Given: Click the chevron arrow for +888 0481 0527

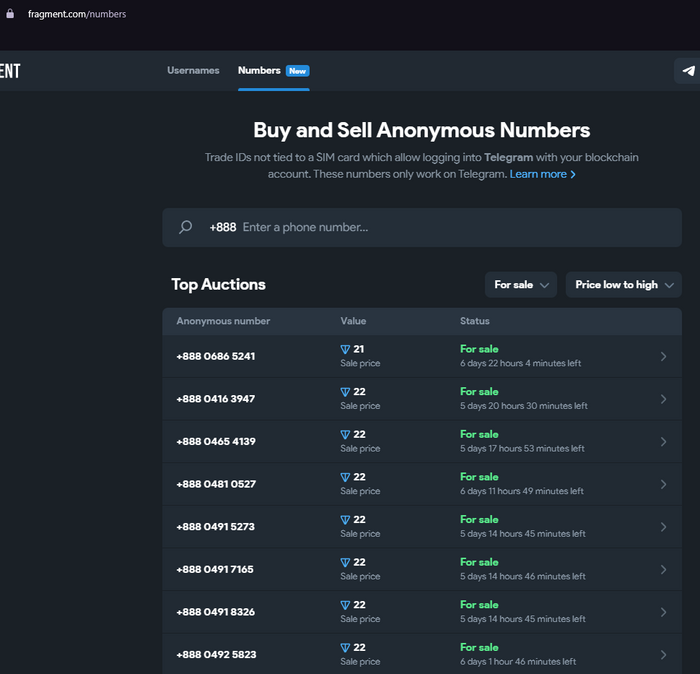Looking at the screenshot, I should coord(663,484).
